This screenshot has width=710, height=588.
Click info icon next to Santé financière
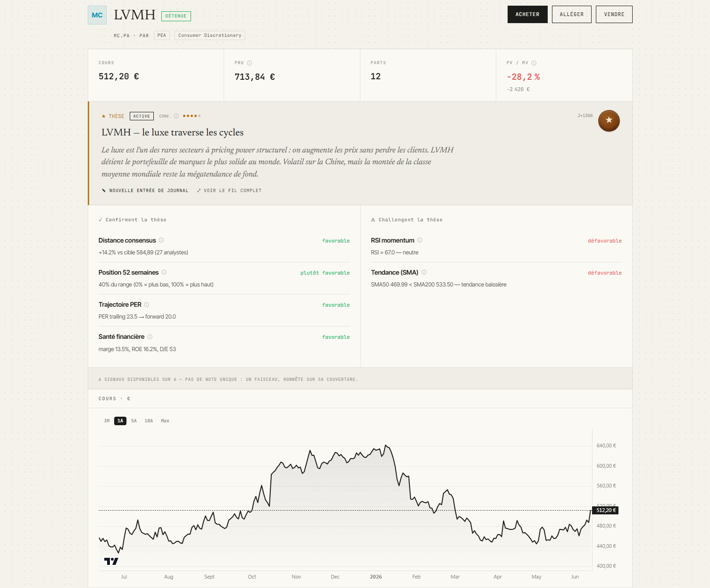tap(150, 336)
